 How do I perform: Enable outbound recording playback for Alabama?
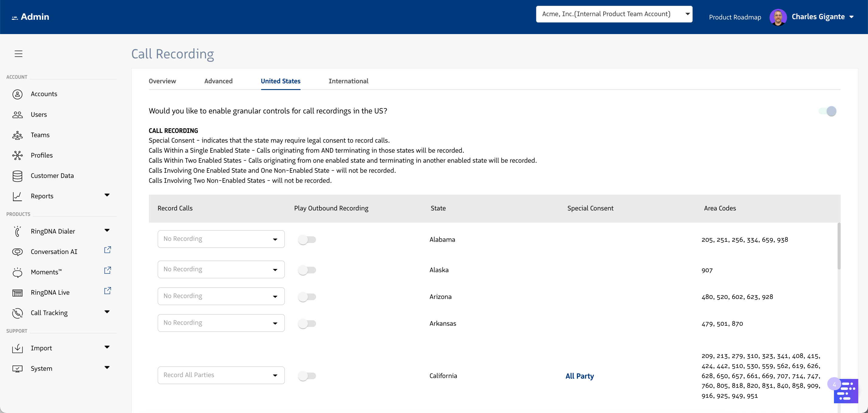[x=307, y=240]
